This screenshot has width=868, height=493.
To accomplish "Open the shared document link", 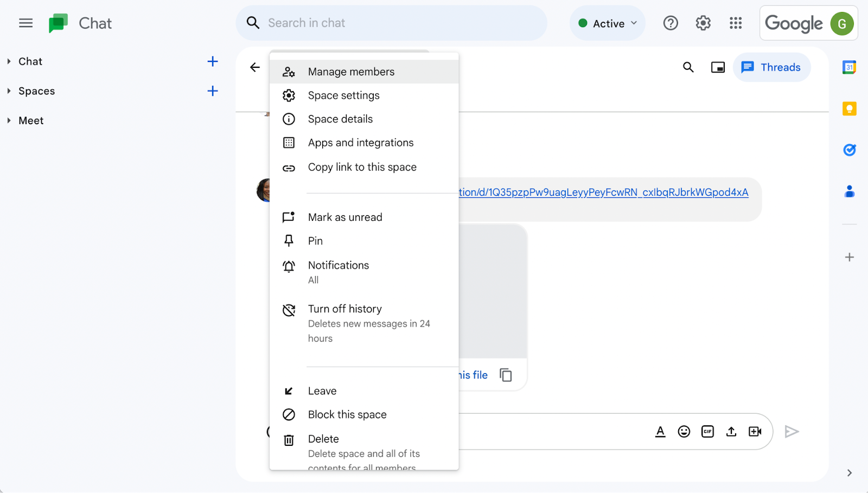I will coord(603,193).
